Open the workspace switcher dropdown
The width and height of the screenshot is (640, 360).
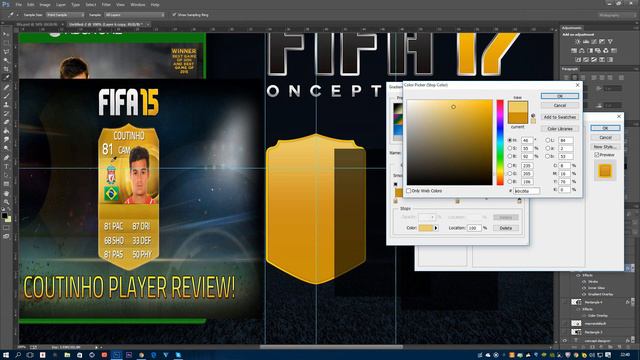[x=617, y=15]
